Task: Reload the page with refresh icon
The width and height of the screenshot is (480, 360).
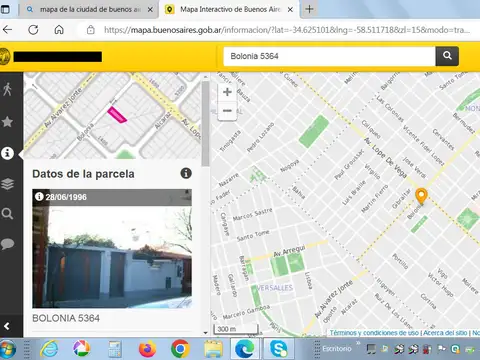Action: click(33, 30)
